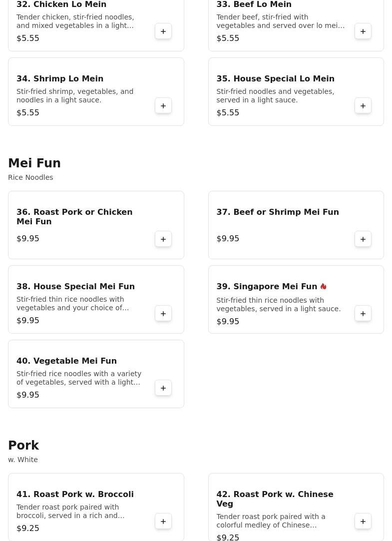
Task: Select the Pork section heading
Action: coord(23,446)
